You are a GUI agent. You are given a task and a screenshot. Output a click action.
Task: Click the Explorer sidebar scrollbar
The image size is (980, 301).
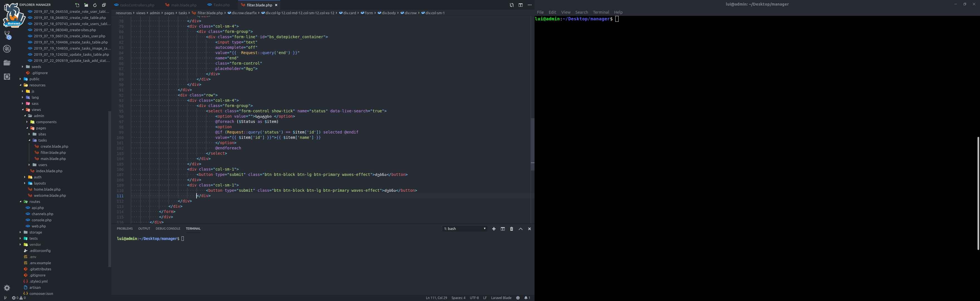(110, 189)
